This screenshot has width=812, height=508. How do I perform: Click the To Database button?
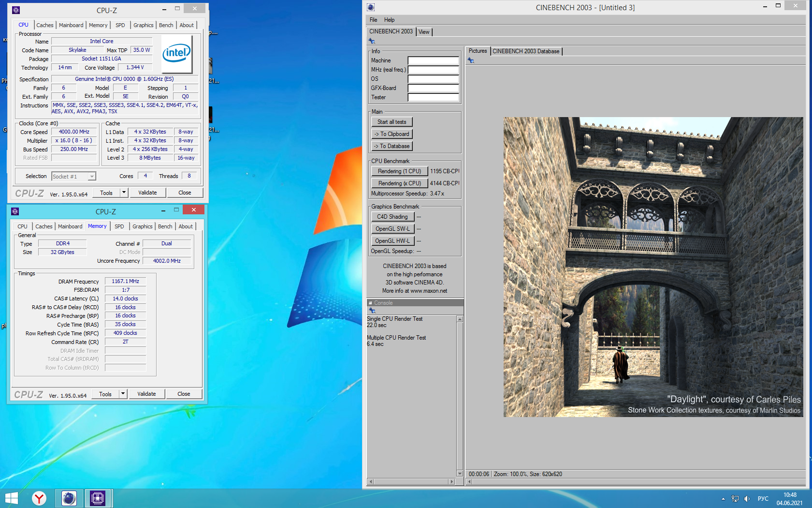392,146
